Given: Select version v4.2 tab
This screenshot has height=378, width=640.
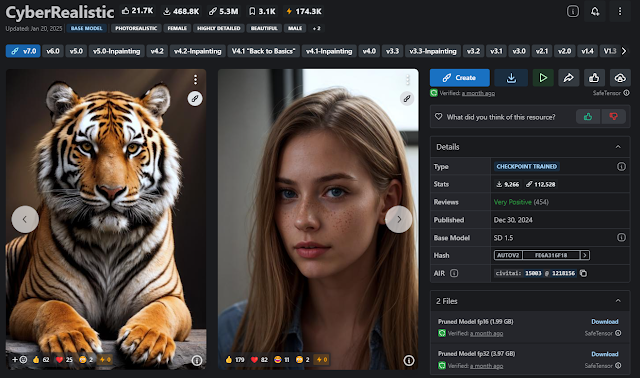Looking at the screenshot, I should 157,51.
